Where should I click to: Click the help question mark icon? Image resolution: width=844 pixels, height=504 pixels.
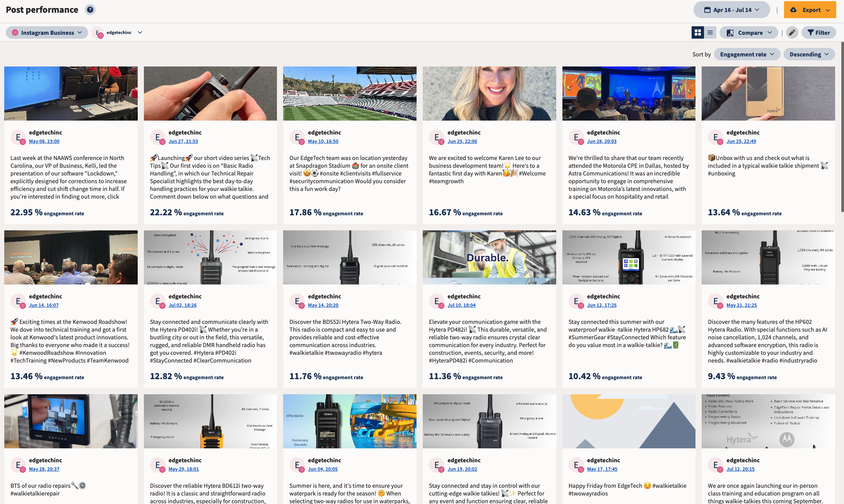pos(90,10)
